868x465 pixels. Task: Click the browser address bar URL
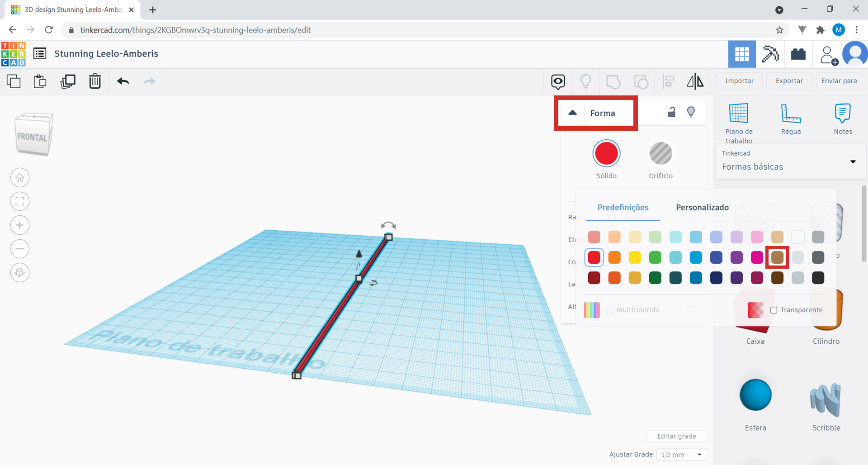pos(195,30)
